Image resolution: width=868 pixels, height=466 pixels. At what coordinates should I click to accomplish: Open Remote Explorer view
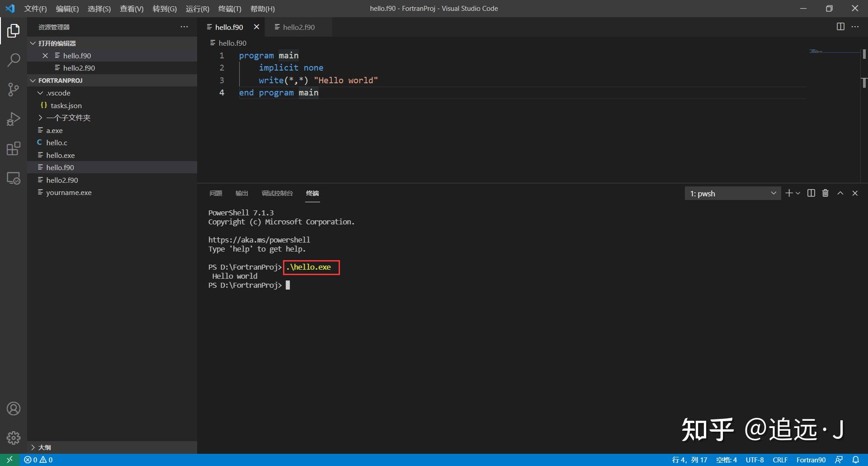coord(14,178)
